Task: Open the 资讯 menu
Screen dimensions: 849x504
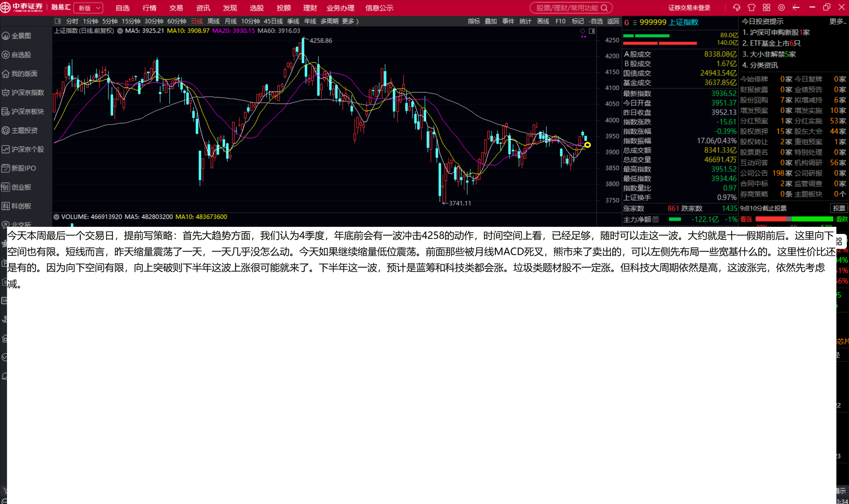Action: click(x=203, y=8)
